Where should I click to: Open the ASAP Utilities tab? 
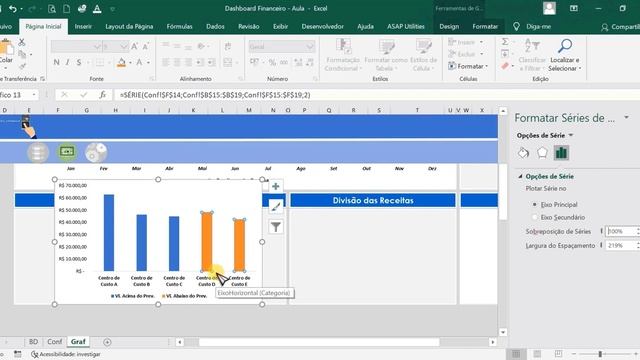pyautogui.click(x=406, y=27)
